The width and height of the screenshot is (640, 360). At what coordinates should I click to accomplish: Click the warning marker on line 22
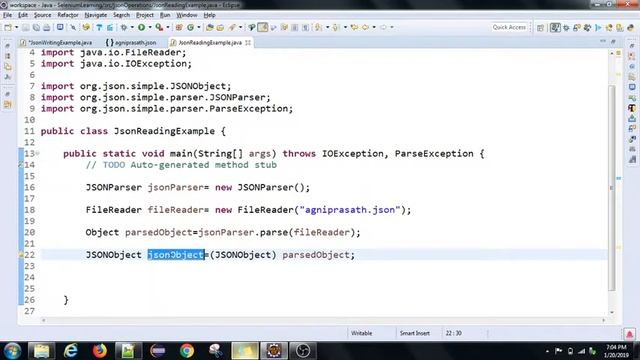(20, 255)
